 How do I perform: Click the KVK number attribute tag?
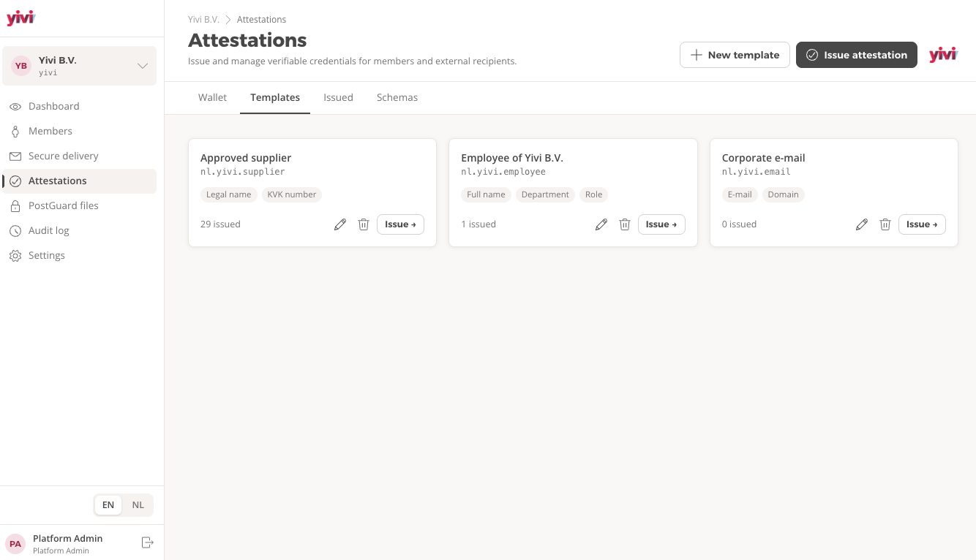click(x=292, y=194)
